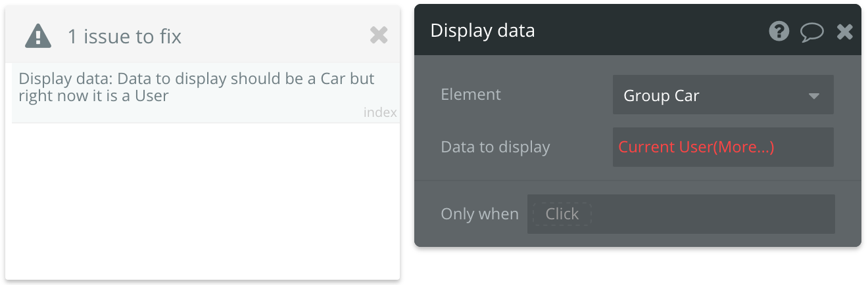Select the dashed "Click" placeholder in Only when
868x285 pixels.
tap(562, 213)
